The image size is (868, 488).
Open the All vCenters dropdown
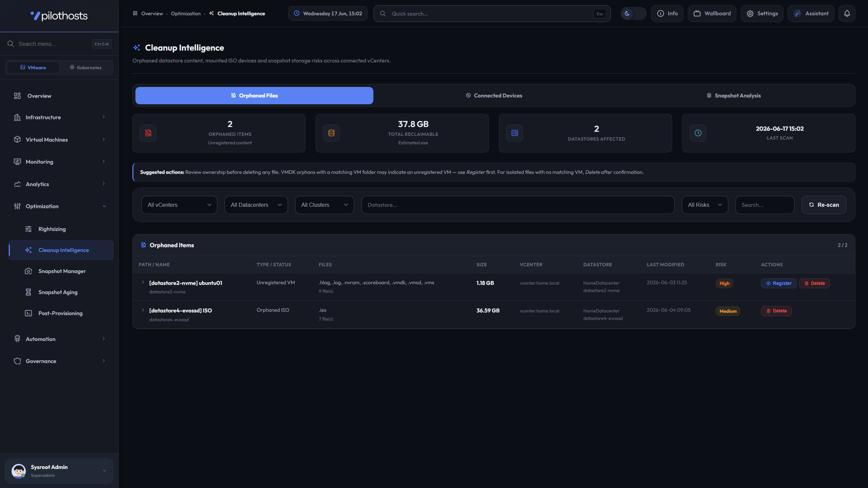pos(179,205)
